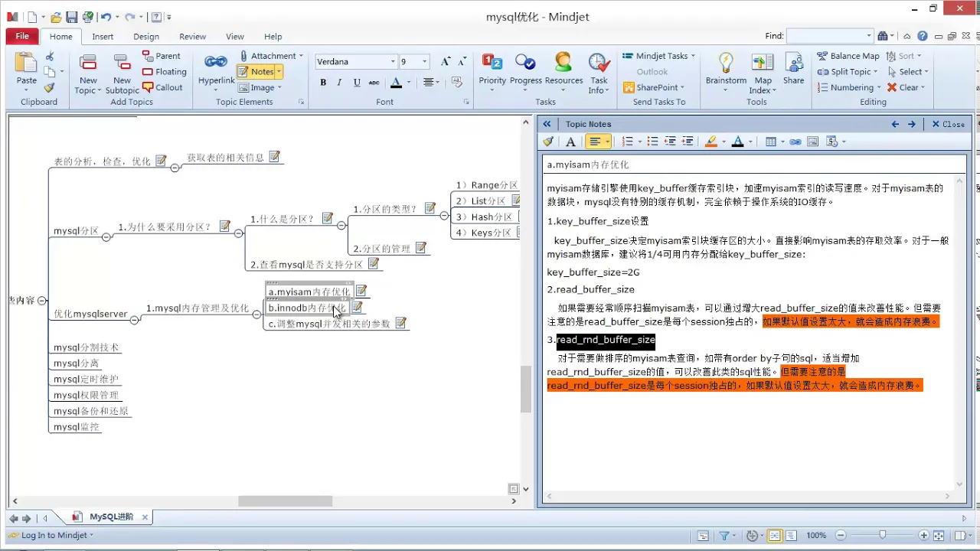Click the zoom slider in status bar
This screenshot has width=980, height=551.
(x=882, y=536)
